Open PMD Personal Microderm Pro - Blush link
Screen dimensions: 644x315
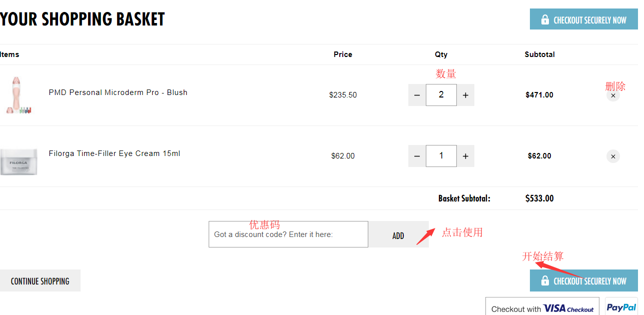118,92
